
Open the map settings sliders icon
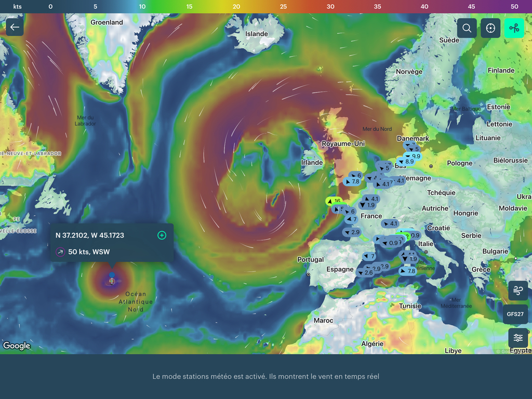click(x=518, y=338)
